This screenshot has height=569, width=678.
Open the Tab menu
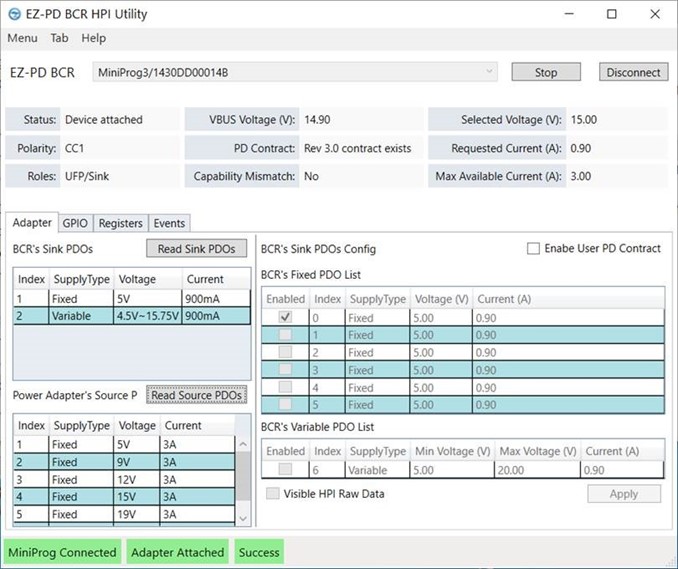coord(59,38)
